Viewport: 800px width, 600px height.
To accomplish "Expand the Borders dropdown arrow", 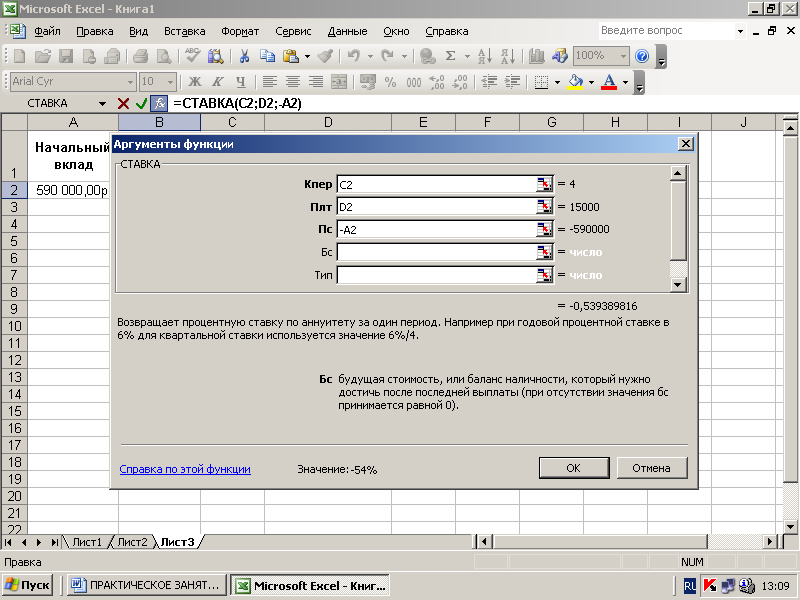I will [557, 82].
